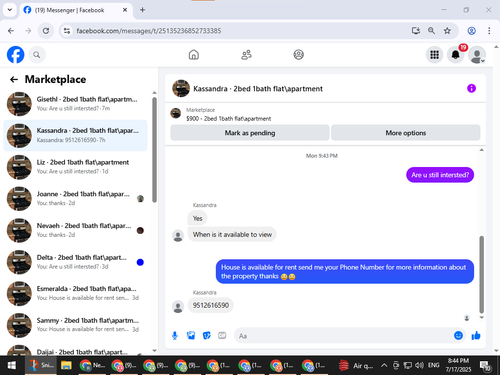Screen dimensions: 500x375
Task: Open Snipping Tool taskbar item
Action: pyautogui.click(x=41, y=366)
